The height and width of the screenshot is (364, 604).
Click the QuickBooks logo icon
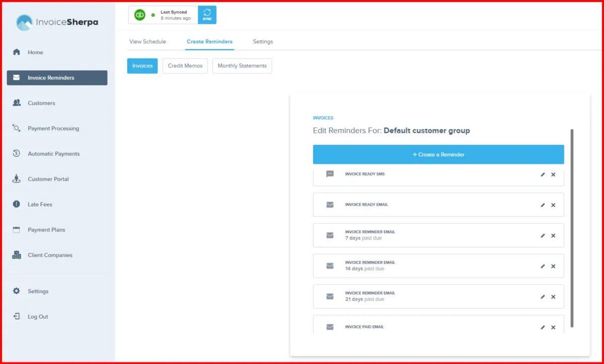pos(140,15)
